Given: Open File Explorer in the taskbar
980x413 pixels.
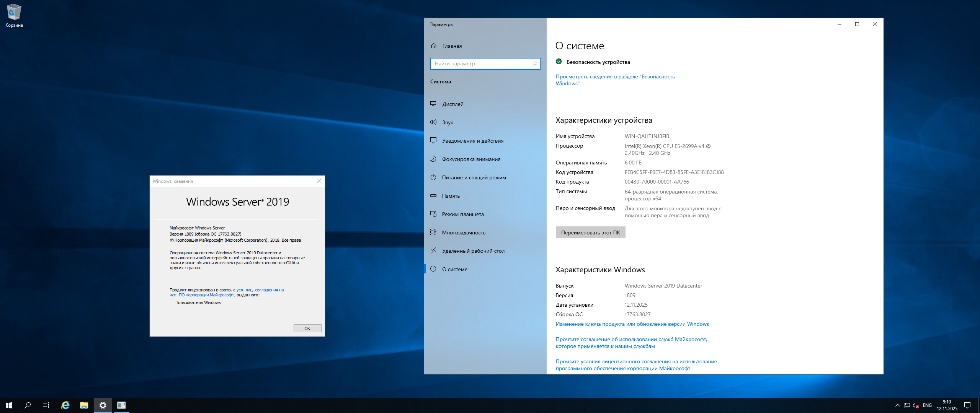Looking at the screenshot, I should click(x=84, y=405).
